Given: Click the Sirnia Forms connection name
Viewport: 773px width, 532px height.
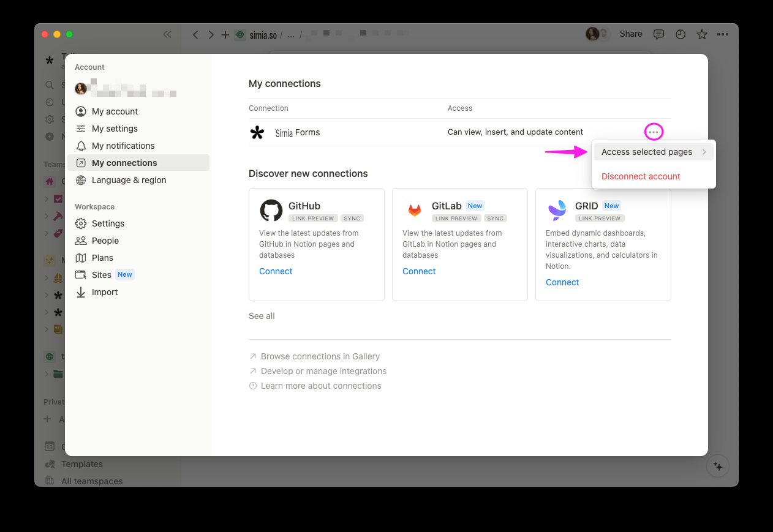Looking at the screenshot, I should pos(298,132).
